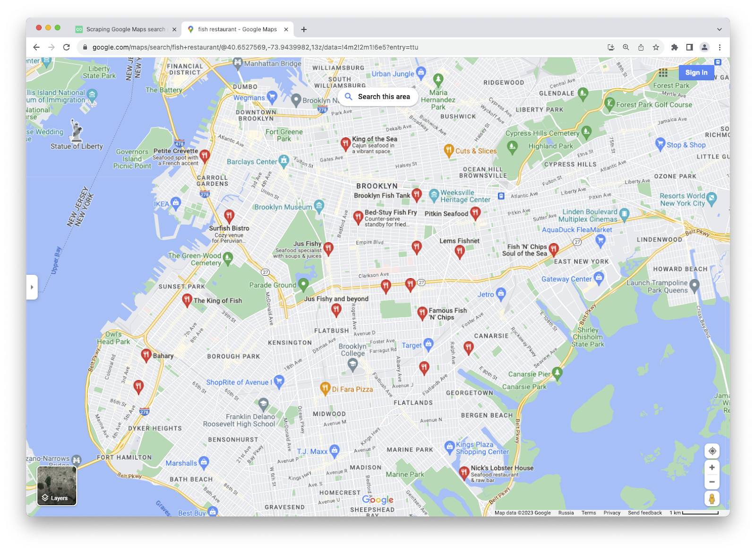Zoom in the map with plus button

point(712,467)
